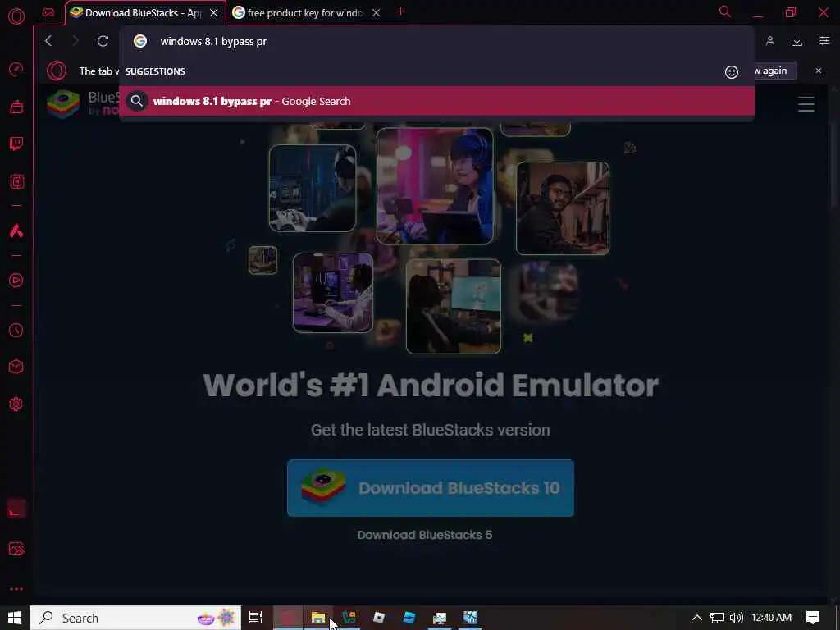Click the BlueStacks logo on the page

(63, 104)
